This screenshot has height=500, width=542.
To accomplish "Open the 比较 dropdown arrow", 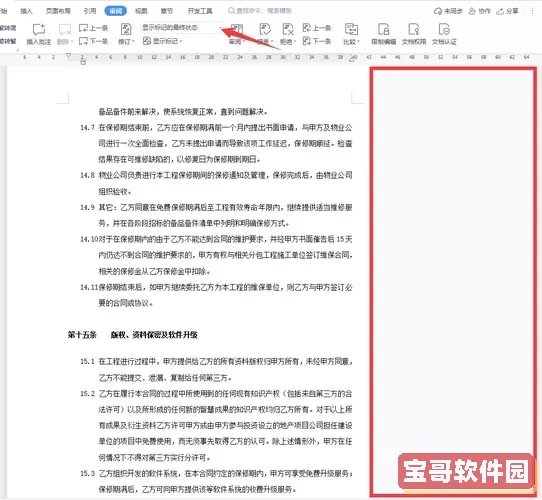I will tap(358, 42).
